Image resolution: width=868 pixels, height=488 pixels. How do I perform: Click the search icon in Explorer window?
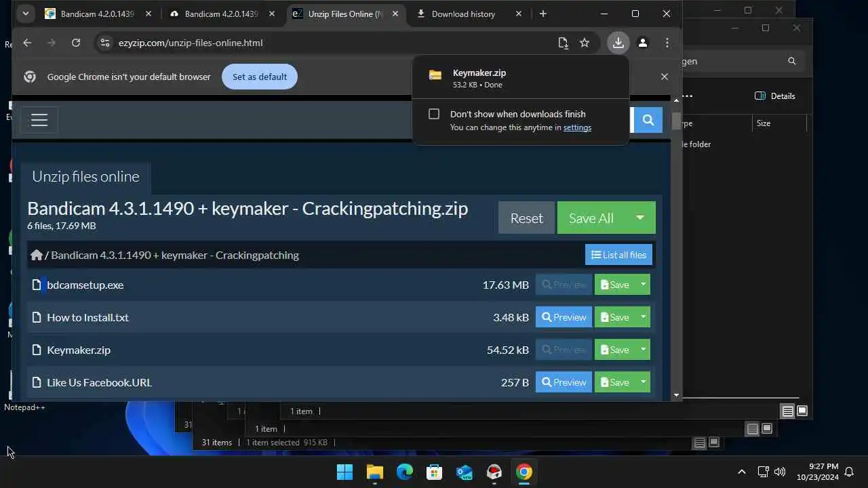791,61
